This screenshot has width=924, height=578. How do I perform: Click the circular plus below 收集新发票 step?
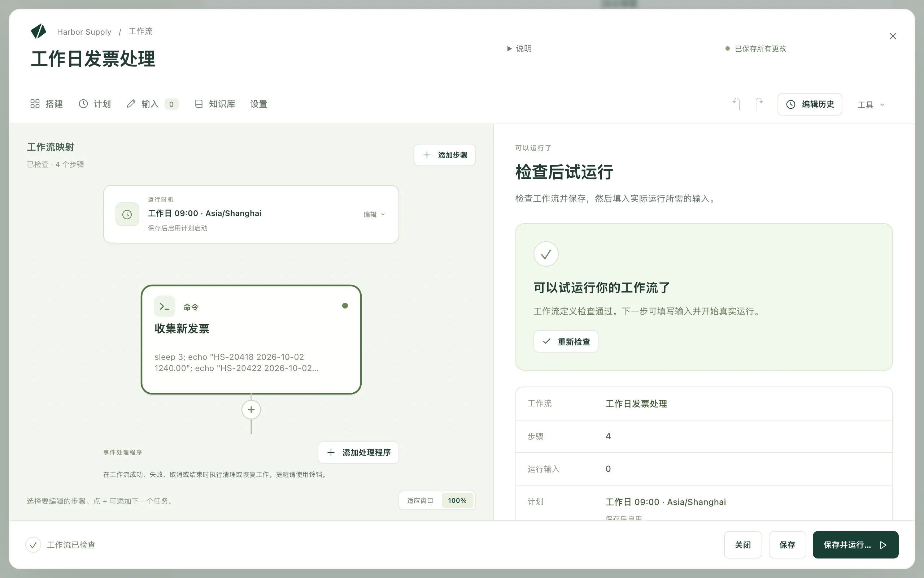point(251,410)
